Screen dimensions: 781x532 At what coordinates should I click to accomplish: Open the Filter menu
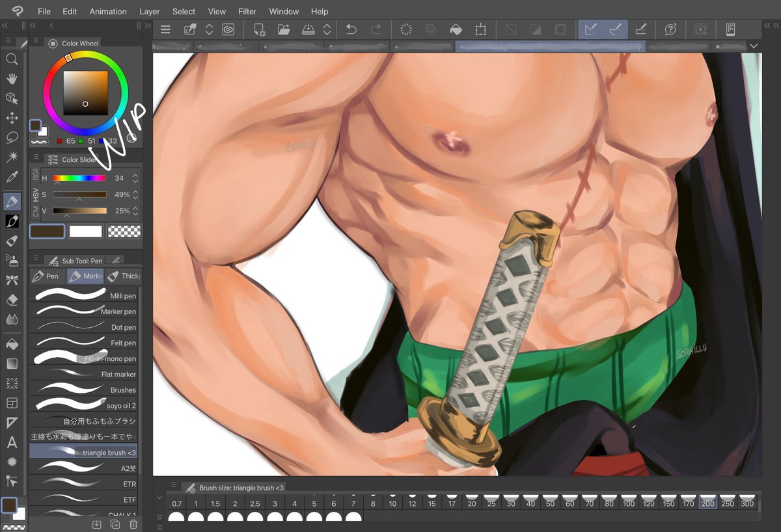(247, 11)
